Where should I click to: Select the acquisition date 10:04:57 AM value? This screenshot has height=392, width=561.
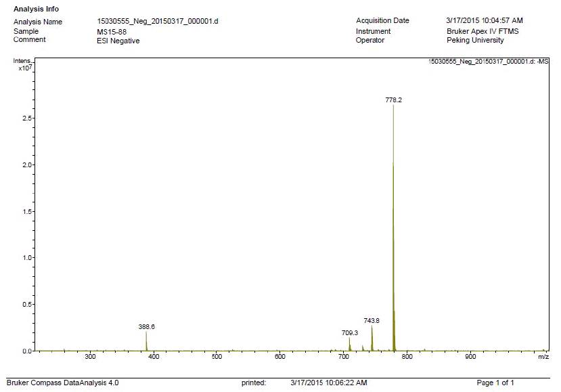[485, 21]
